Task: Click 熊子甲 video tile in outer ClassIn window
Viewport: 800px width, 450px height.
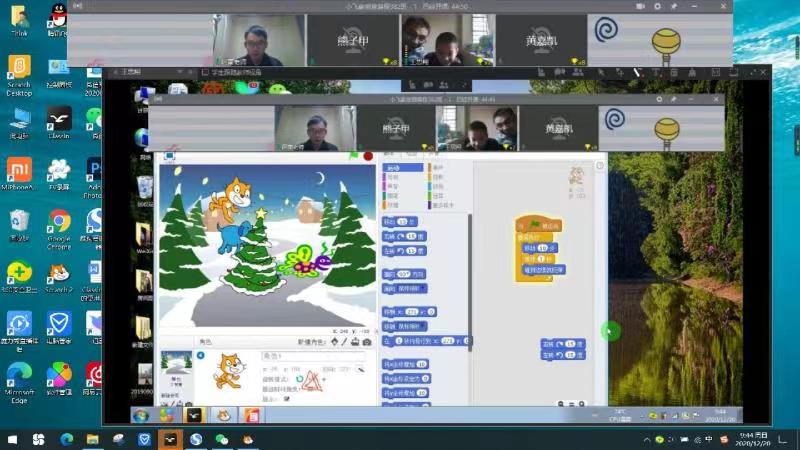Action: [x=353, y=40]
